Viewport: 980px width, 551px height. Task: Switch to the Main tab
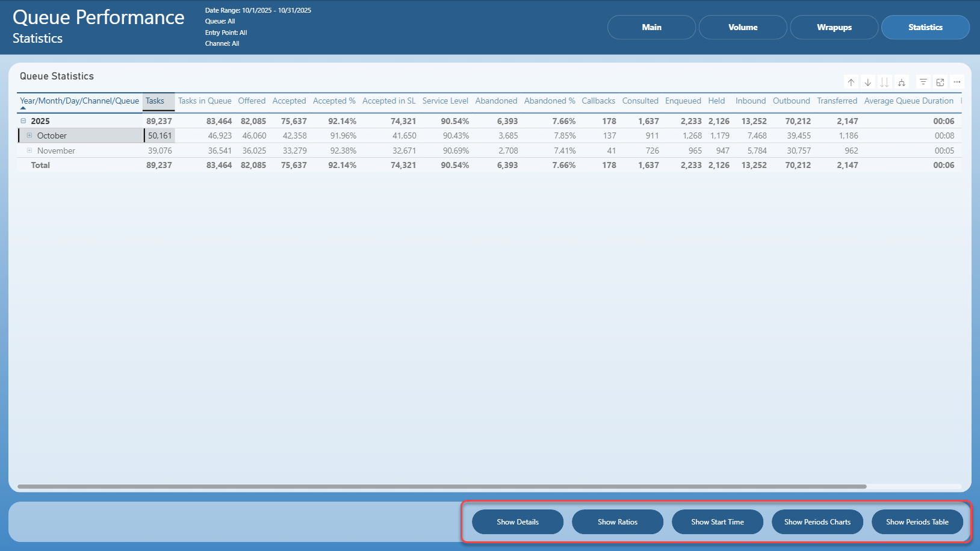651,27
